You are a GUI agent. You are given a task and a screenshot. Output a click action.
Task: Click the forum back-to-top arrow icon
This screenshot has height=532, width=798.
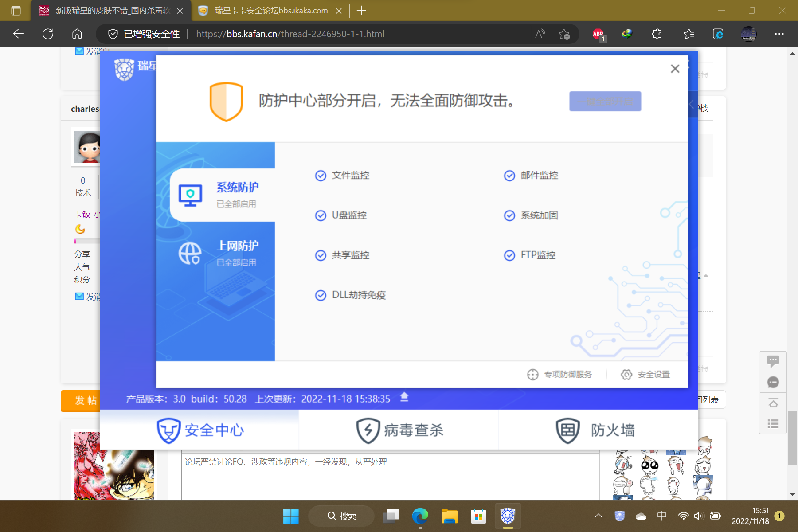[773, 403]
